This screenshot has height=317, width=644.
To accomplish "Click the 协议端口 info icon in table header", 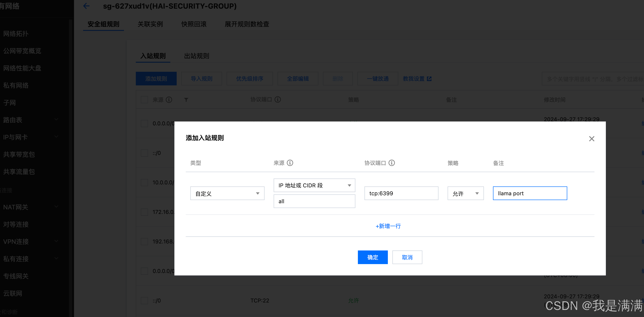I will [x=277, y=99].
